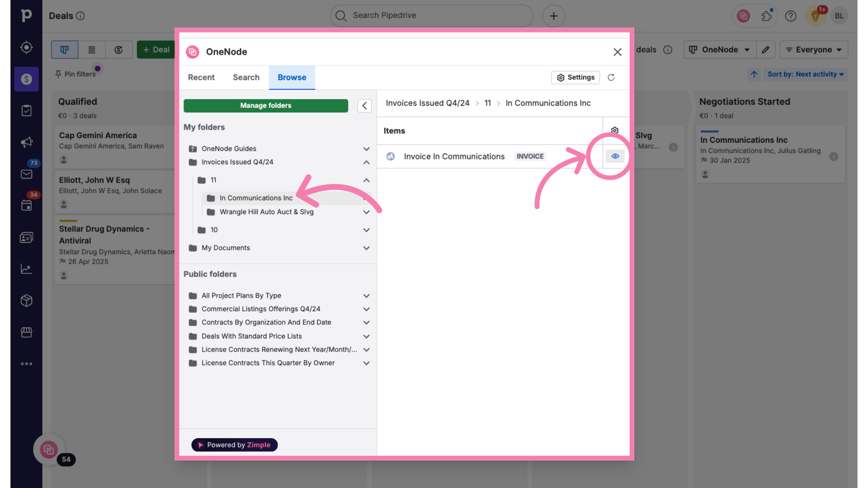The image size is (868, 488).
Task: Open the Projects clipboard icon in sidebar
Action: 26,111
